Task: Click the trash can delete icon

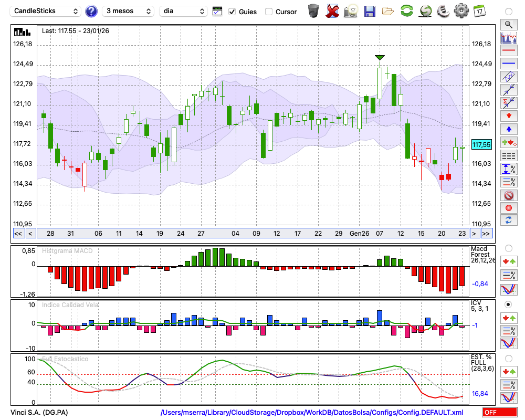Action: pos(313,11)
